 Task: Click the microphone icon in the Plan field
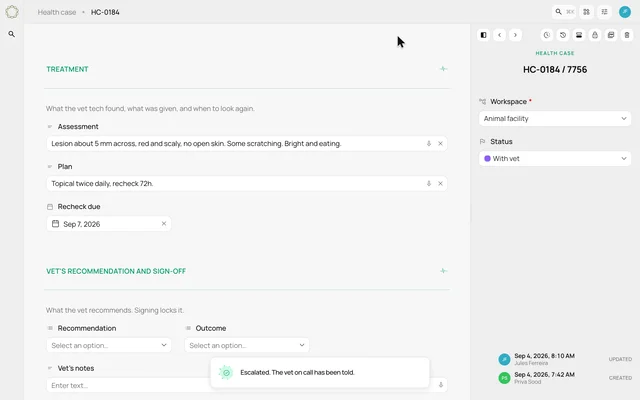tap(429, 184)
